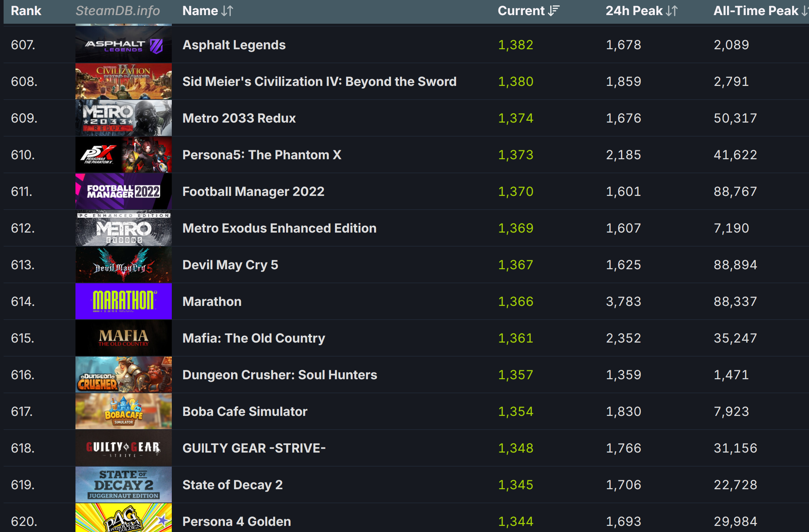Select current player count 1,366
This screenshot has width=809, height=532.
click(516, 302)
